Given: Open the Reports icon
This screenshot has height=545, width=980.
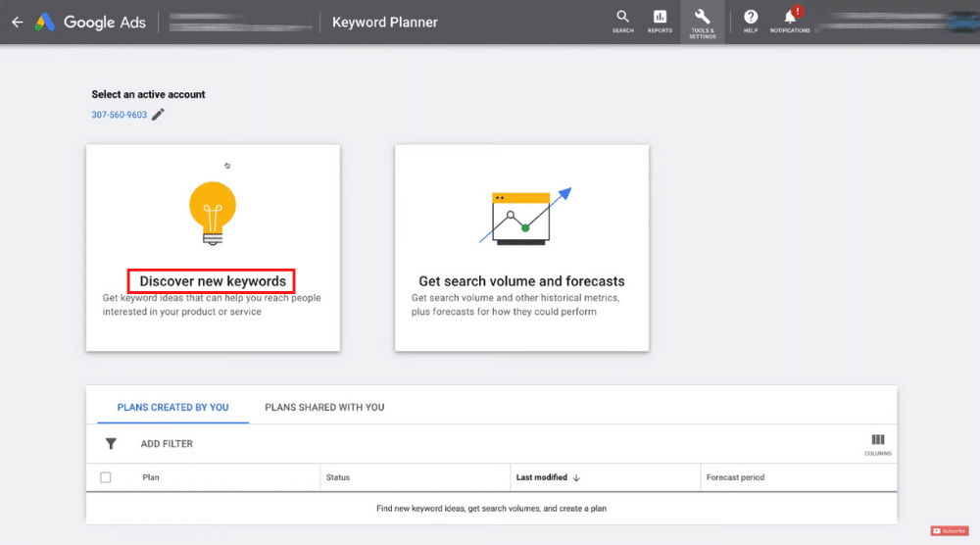Looking at the screenshot, I should point(660,22).
